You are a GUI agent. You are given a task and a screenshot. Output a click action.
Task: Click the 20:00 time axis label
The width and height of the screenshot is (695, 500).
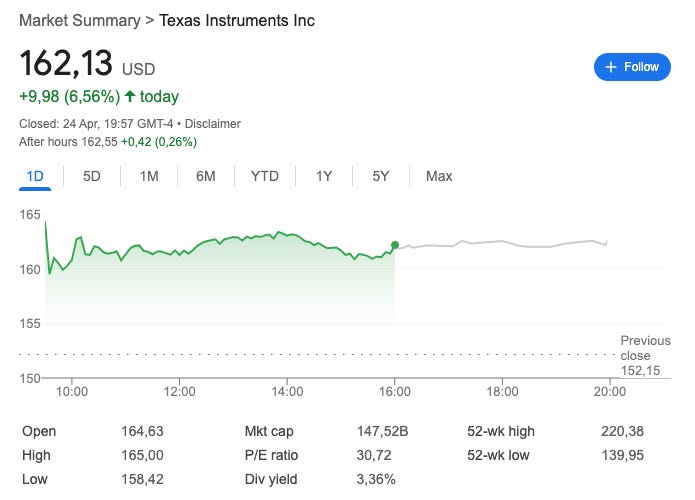[x=610, y=392]
